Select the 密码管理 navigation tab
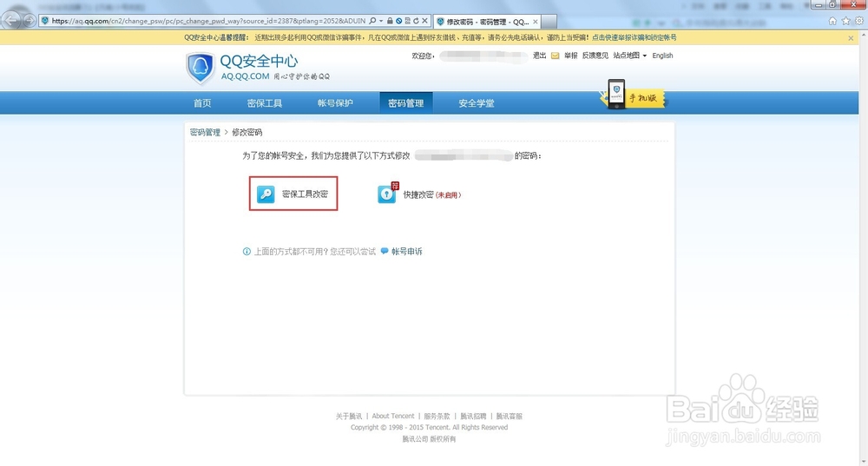Screen dimensions: 868x466 click(405, 103)
